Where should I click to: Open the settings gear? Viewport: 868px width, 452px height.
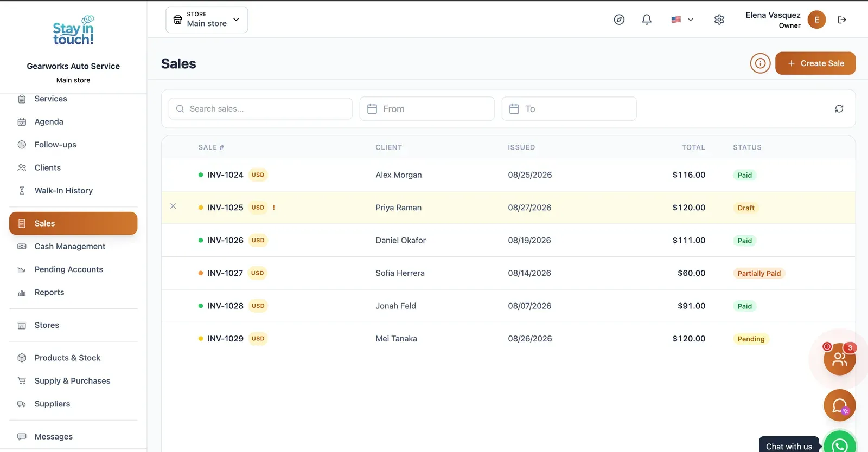tap(719, 20)
